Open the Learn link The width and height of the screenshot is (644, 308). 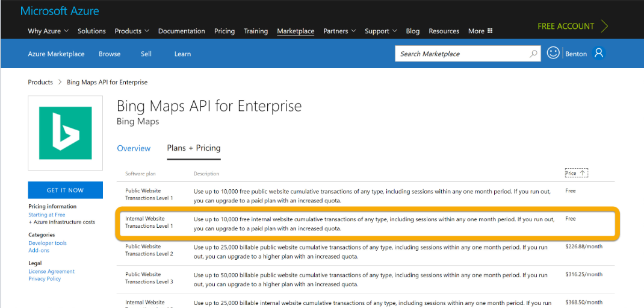click(x=182, y=54)
